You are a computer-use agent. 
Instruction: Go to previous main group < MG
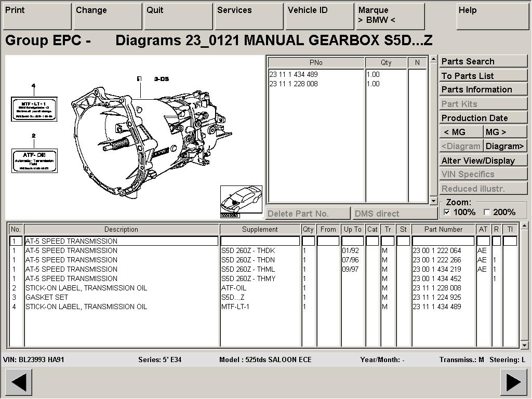(x=461, y=132)
